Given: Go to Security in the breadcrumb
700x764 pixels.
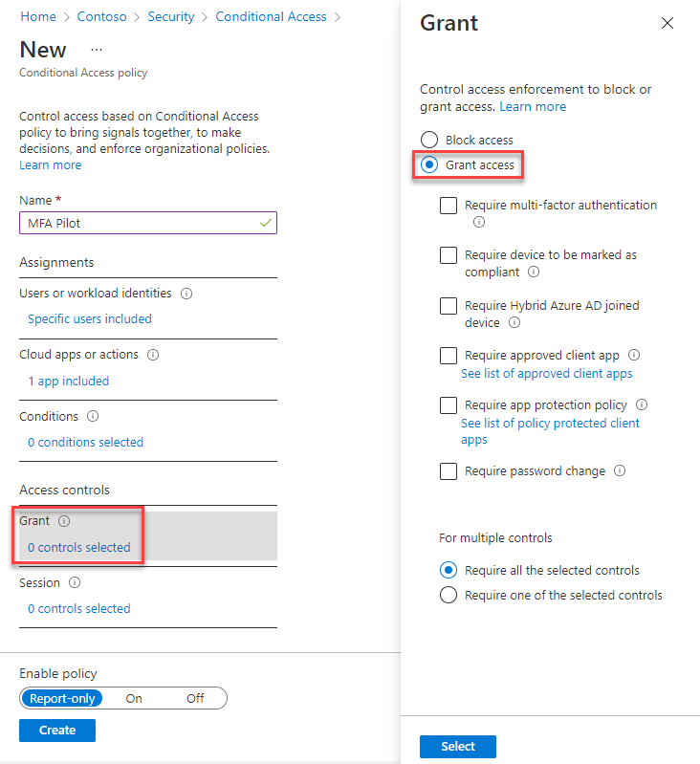Looking at the screenshot, I should coord(171,16).
